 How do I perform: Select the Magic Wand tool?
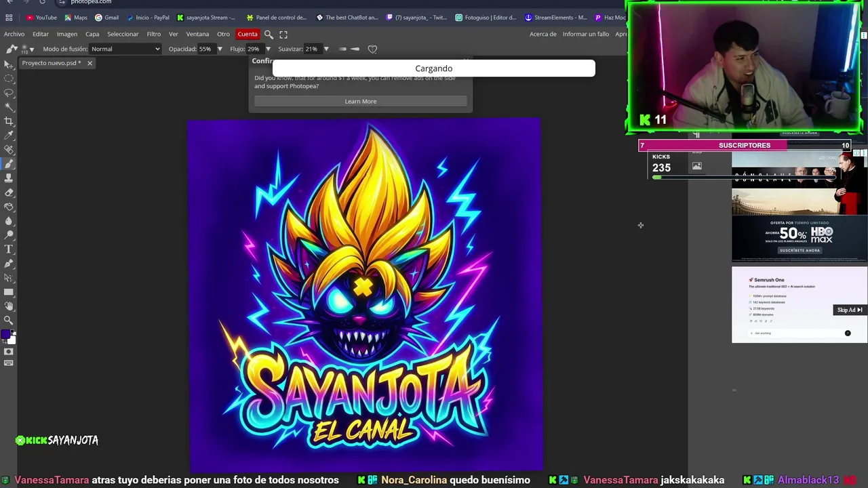[9, 106]
